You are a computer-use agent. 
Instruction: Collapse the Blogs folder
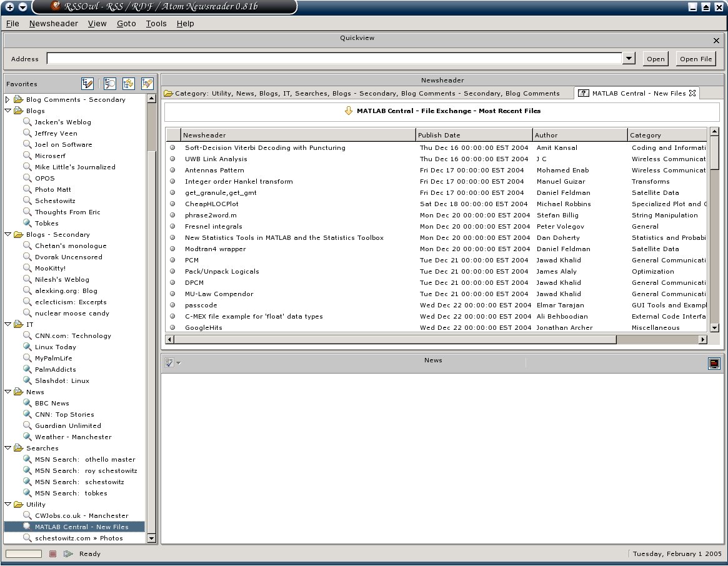point(8,111)
